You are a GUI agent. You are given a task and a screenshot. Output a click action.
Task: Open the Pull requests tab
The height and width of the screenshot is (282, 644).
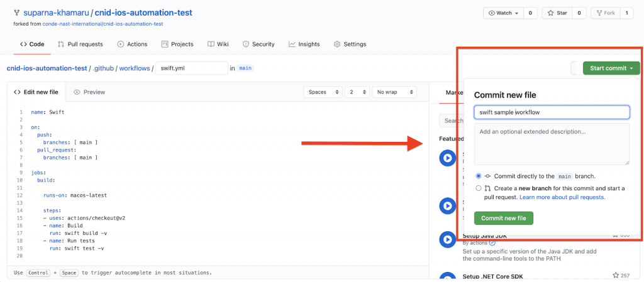click(x=80, y=44)
